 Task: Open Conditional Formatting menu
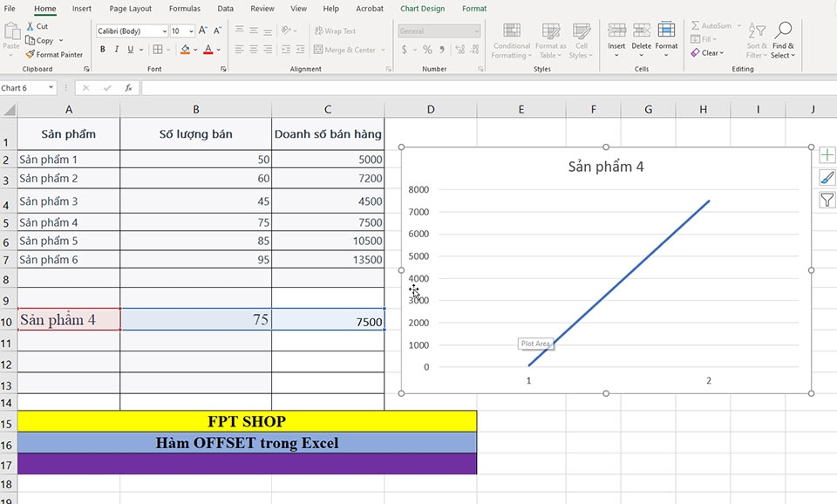click(x=512, y=41)
